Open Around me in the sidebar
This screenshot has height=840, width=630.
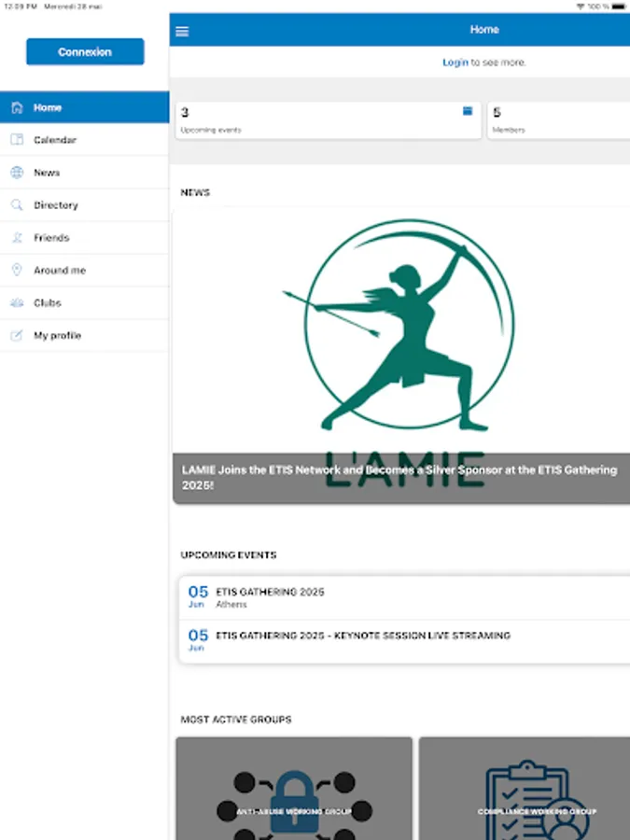tap(85, 271)
